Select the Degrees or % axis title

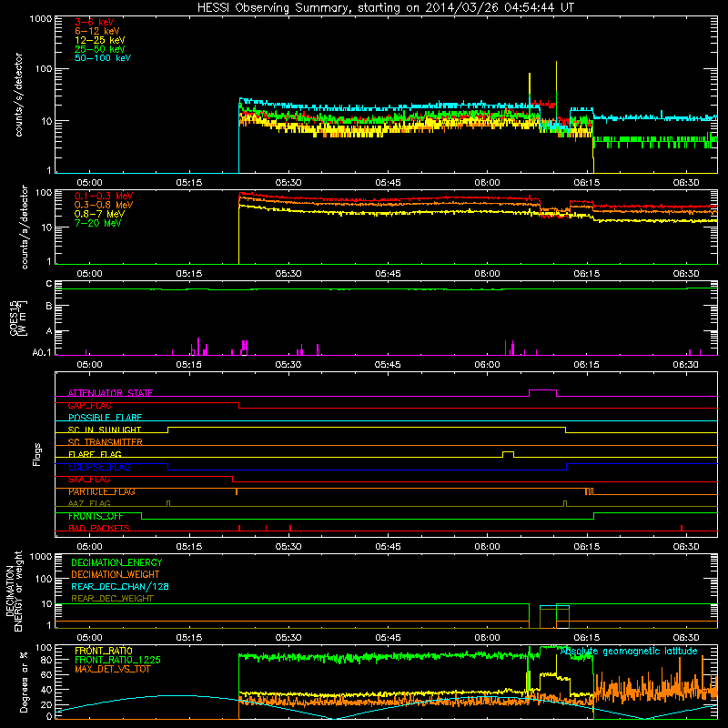[x=24, y=682]
